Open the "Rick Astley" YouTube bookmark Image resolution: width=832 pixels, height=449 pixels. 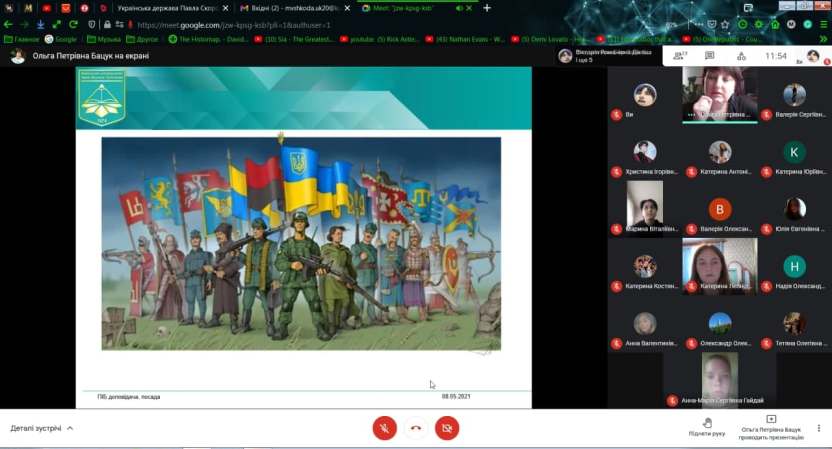pyautogui.click(x=379, y=39)
